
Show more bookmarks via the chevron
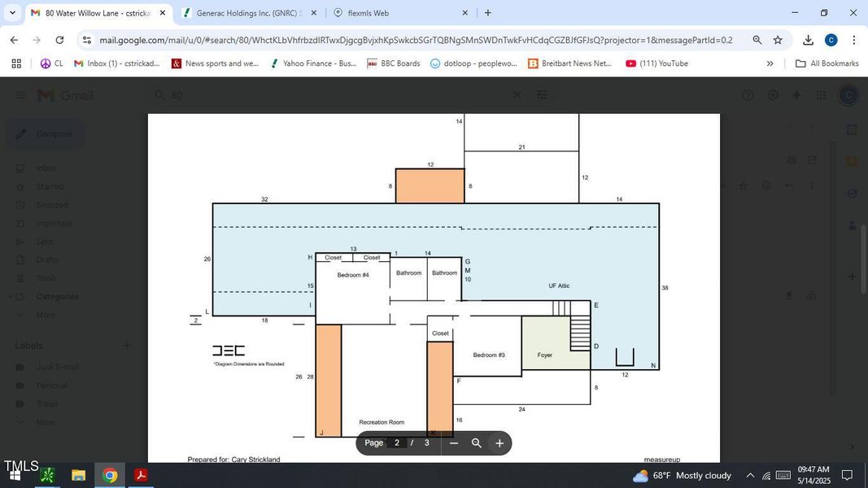coord(770,63)
